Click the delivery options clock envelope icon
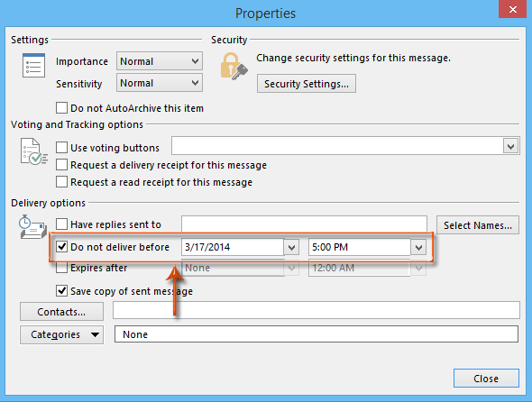This screenshot has height=402, width=532. 32,226
